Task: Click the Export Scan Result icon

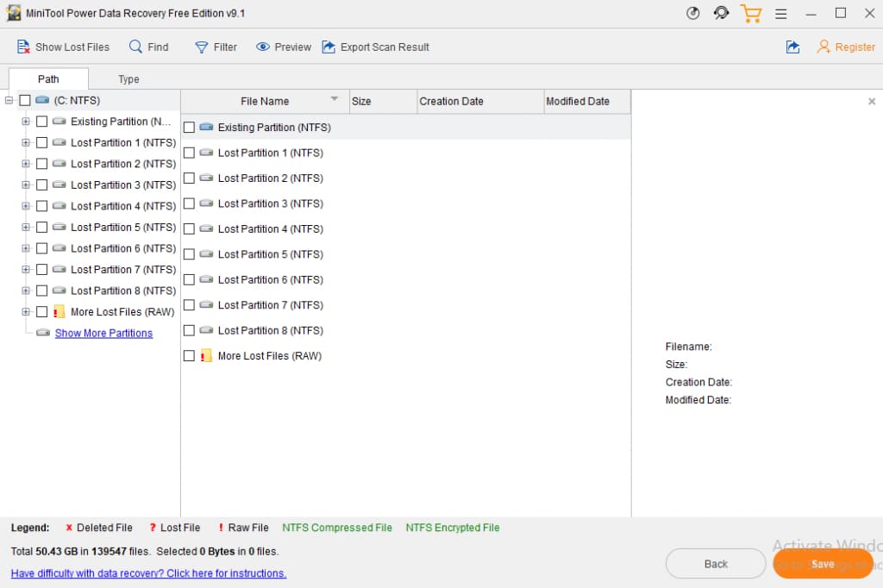Action: [x=329, y=47]
